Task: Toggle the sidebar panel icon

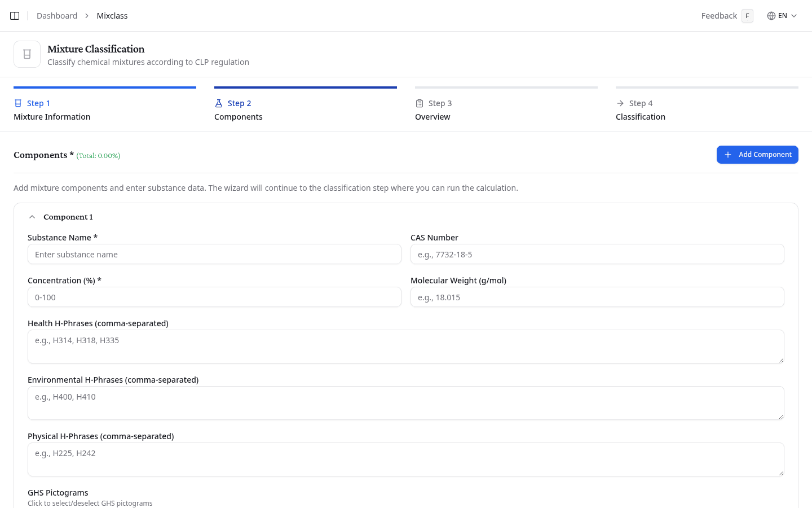Action: [15, 16]
